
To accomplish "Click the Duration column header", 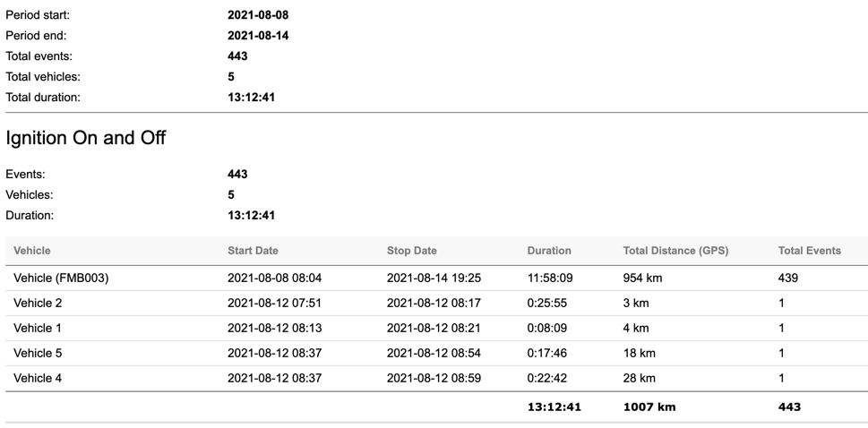I will (x=548, y=251).
